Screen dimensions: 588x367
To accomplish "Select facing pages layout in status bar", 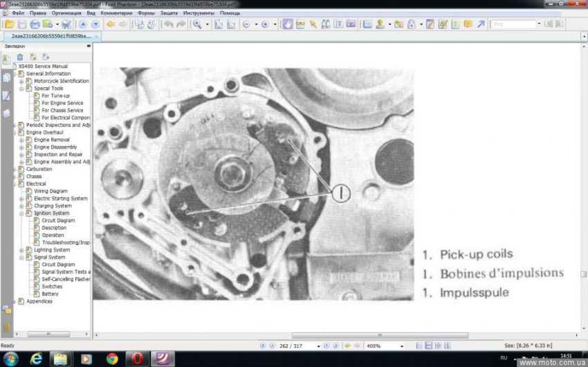I will tap(448, 346).
